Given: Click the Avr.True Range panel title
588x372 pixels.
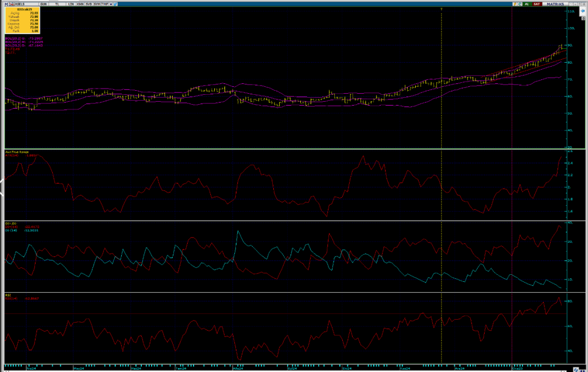Looking at the screenshot, I should 17,152.
